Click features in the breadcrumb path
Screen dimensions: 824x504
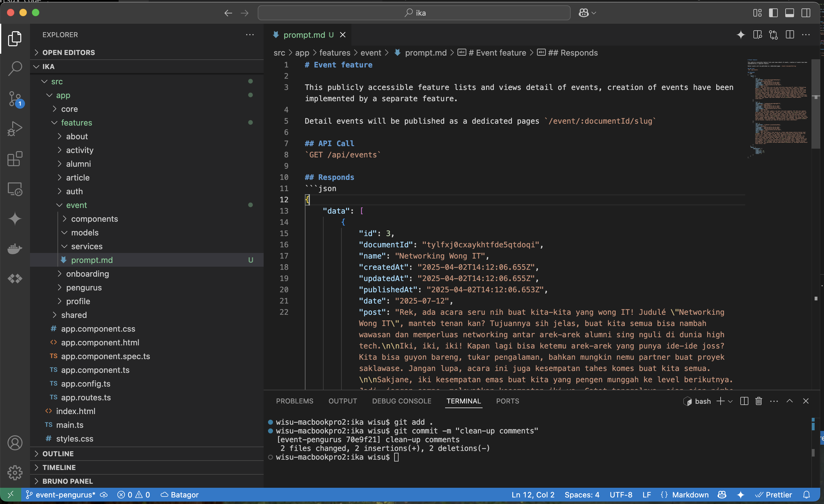(x=335, y=53)
